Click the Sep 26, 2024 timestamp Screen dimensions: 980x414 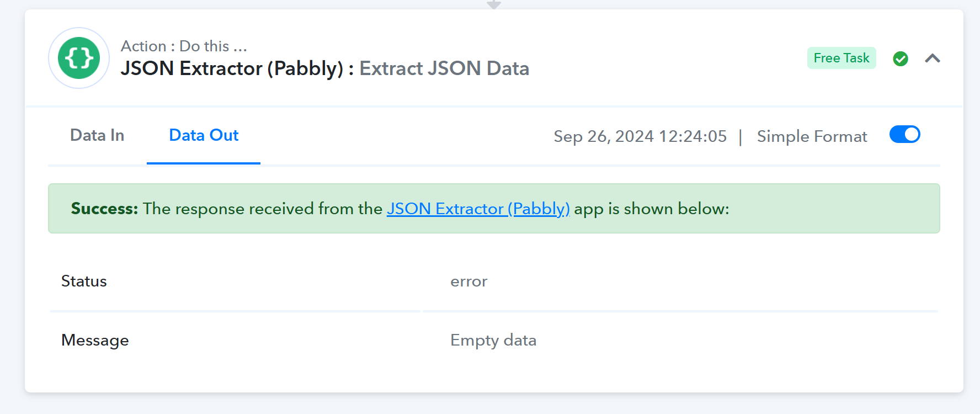click(x=640, y=136)
